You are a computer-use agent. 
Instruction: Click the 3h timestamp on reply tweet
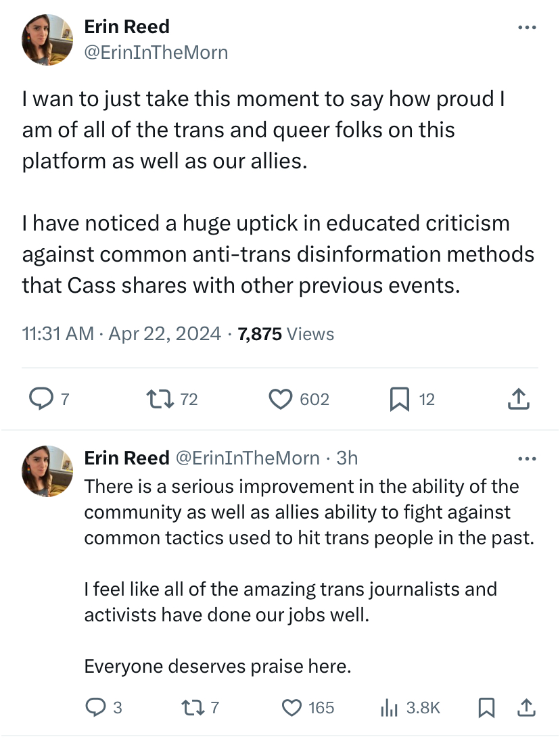pyautogui.click(x=347, y=458)
